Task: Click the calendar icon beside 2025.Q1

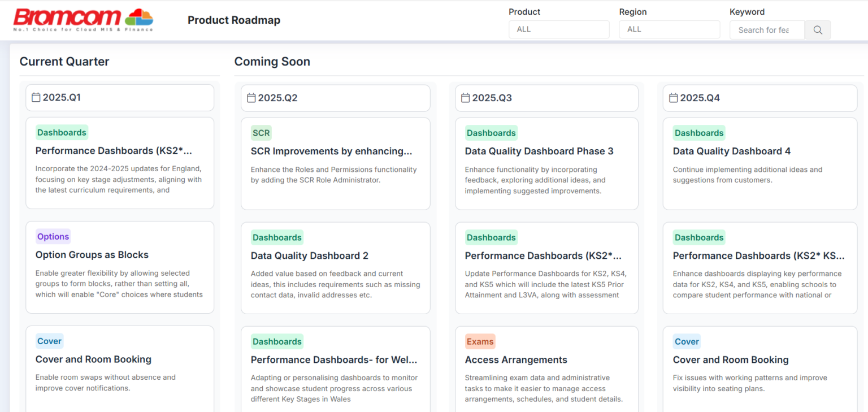Action: point(35,97)
